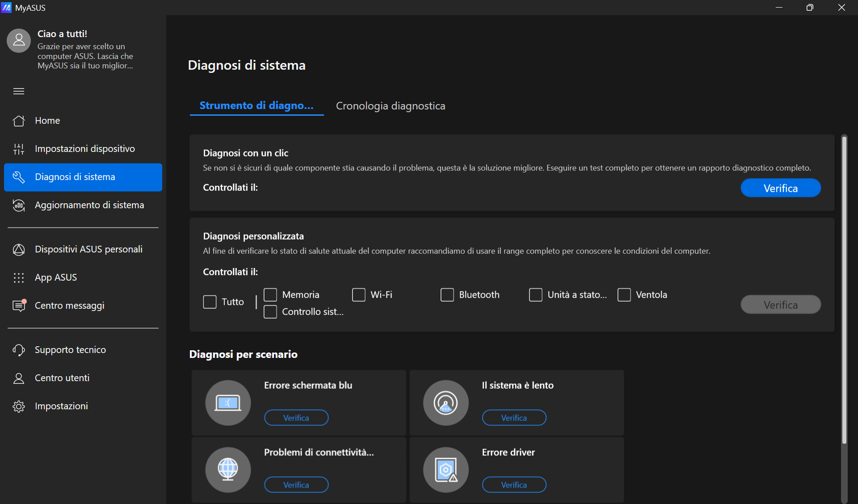This screenshot has height=504, width=858.
Task: Check the Controllo sist... checkbox
Action: [270, 312]
